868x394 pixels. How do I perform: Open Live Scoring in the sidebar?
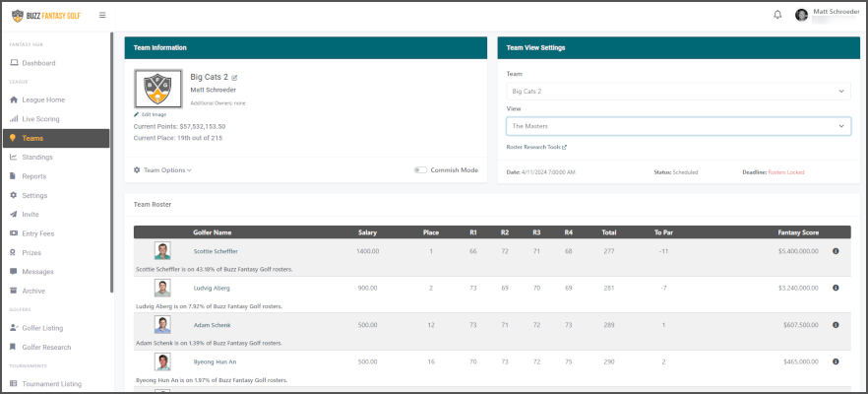40,118
